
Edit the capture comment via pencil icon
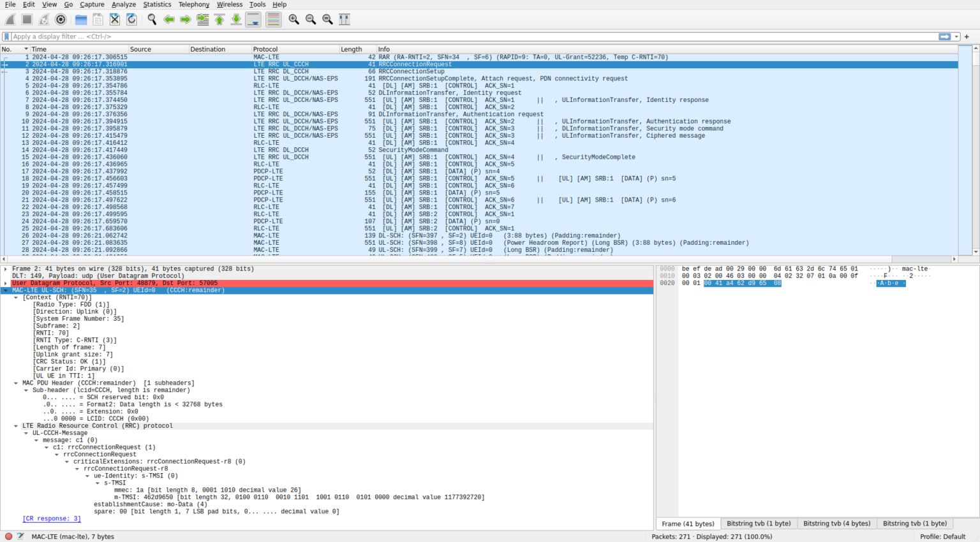(x=20, y=536)
